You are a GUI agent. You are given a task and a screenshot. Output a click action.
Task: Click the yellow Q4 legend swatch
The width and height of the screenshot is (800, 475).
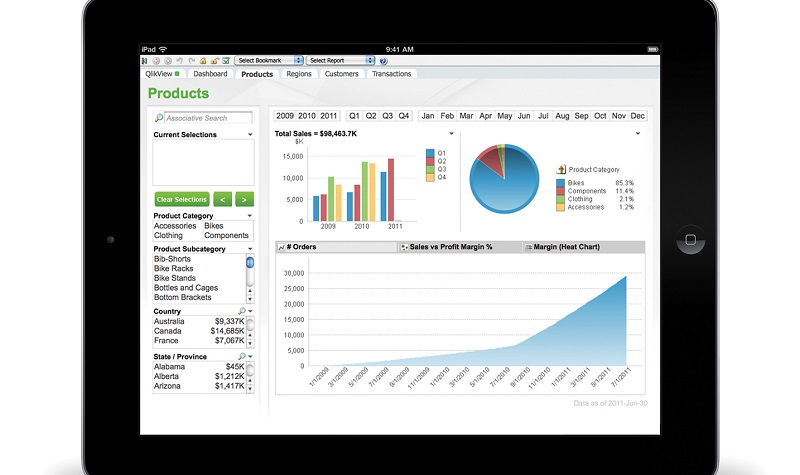coord(430,178)
